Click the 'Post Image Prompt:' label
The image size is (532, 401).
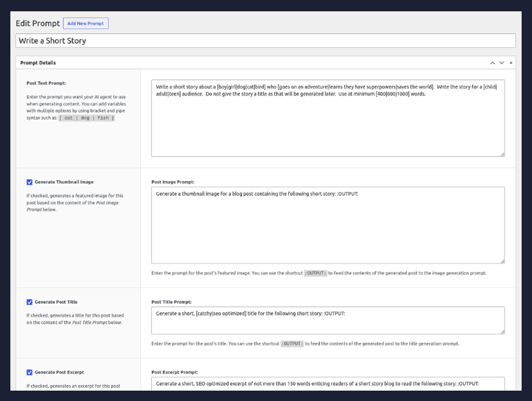(x=173, y=182)
